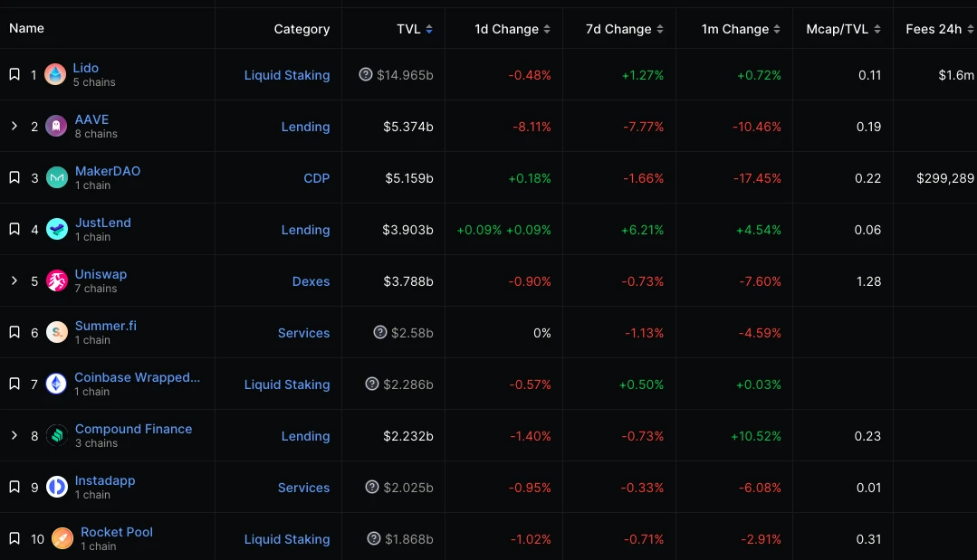
Task: Bookmark Coinbase Wrapped row
Action: coord(14,384)
